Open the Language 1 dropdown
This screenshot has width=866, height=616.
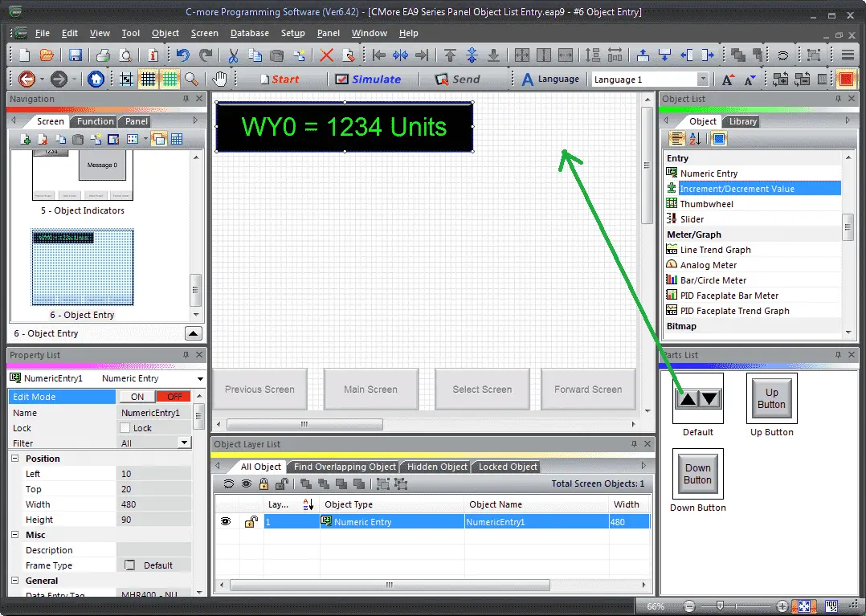[x=702, y=79]
